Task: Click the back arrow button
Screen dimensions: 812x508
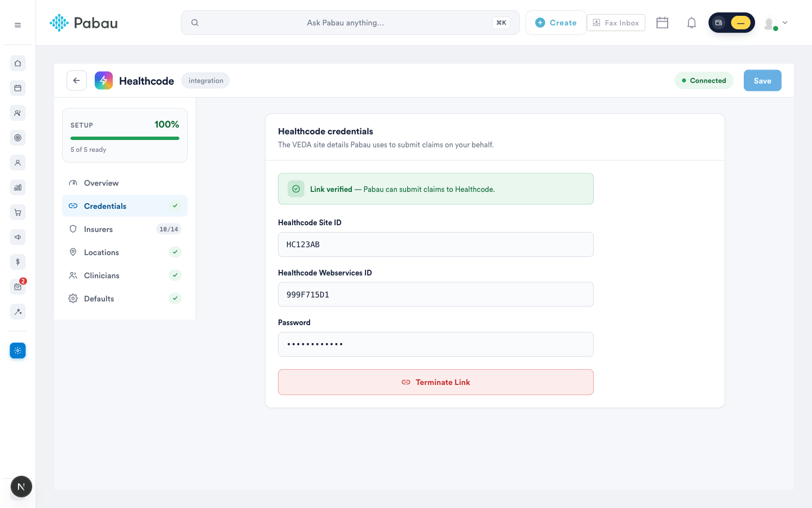Action: [x=77, y=81]
